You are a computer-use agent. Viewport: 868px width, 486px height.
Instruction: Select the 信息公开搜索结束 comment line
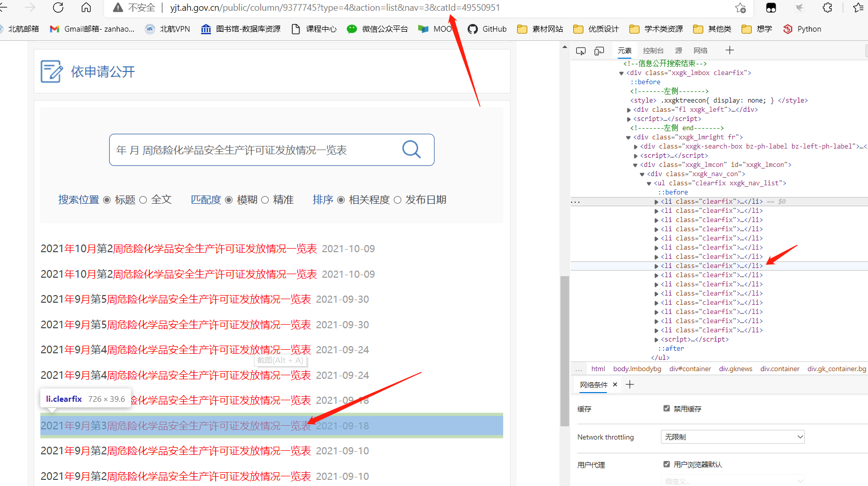pos(665,64)
